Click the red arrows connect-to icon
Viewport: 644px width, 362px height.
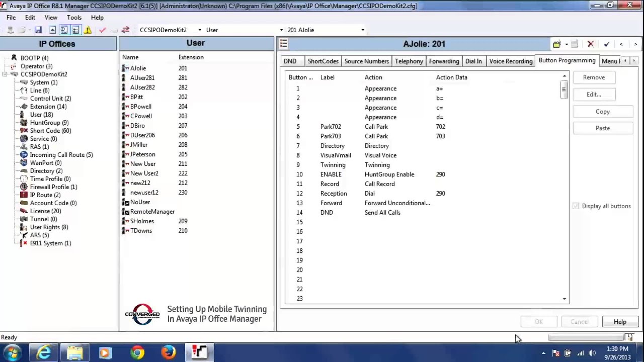click(125, 30)
